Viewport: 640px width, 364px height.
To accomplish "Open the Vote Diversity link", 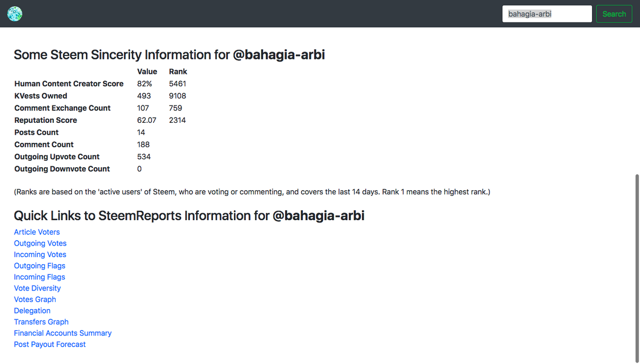I will tap(37, 288).
